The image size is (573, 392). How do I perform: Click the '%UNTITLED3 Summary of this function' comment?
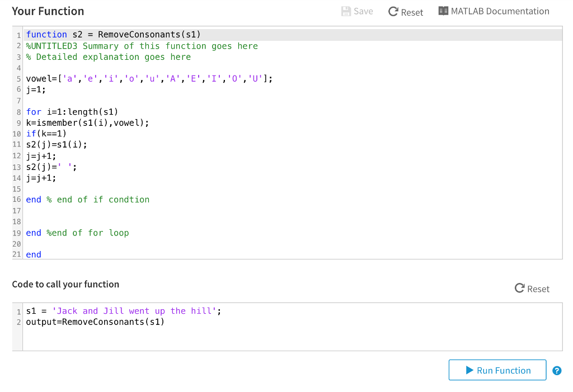(142, 46)
